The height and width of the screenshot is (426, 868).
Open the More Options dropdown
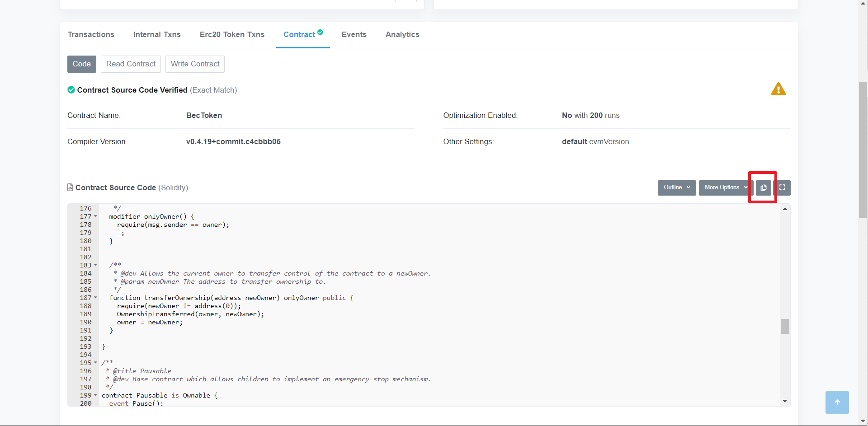(x=725, y=187)
